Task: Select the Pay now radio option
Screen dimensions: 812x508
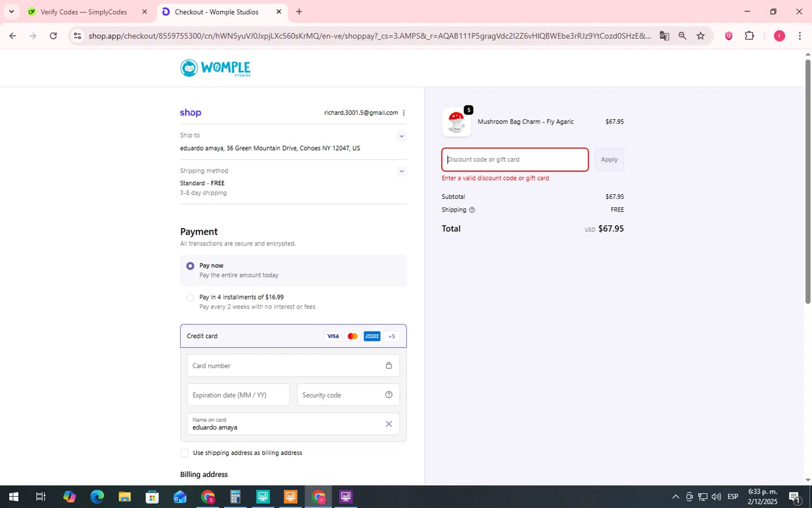Action: pyautogui.click(x=190, y=266)
